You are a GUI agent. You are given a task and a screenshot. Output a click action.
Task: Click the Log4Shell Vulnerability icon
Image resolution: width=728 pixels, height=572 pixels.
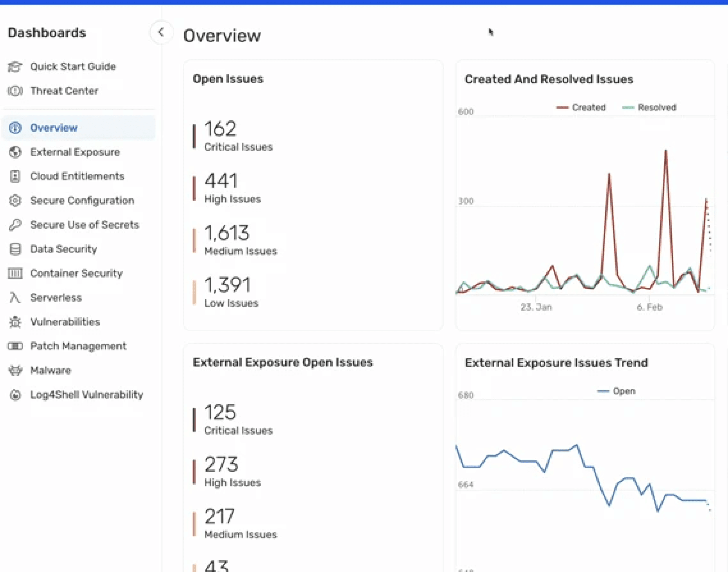coord(15,395)
